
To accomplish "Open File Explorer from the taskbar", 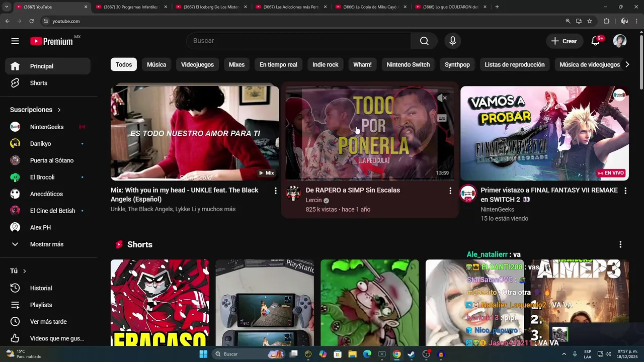I will 353,354.
